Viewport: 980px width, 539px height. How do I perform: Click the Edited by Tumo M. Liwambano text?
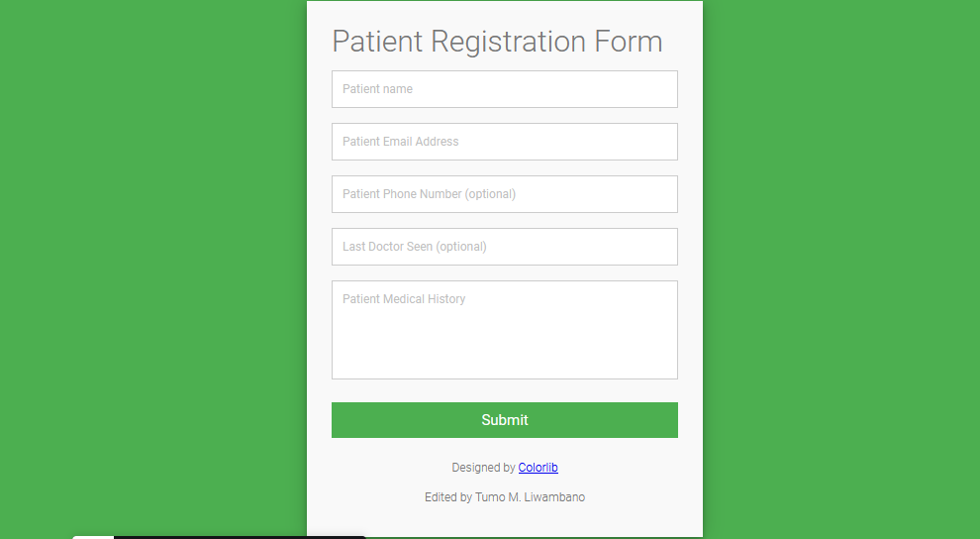(x=505, y=497)
